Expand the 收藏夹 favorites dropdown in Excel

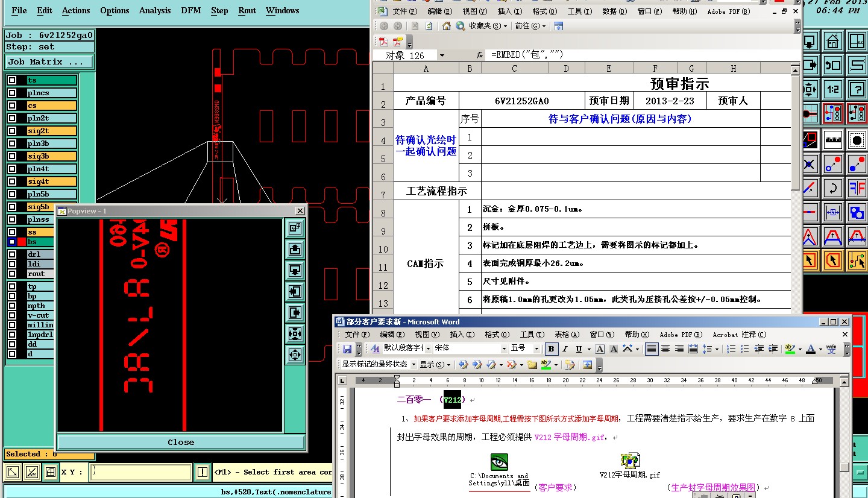point(489,26)
